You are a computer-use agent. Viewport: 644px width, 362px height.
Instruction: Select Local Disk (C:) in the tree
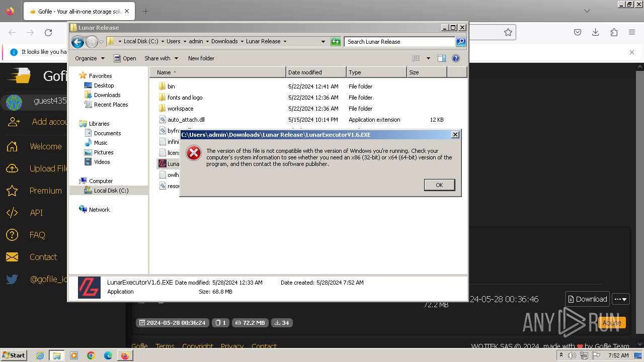coord(111,191)
